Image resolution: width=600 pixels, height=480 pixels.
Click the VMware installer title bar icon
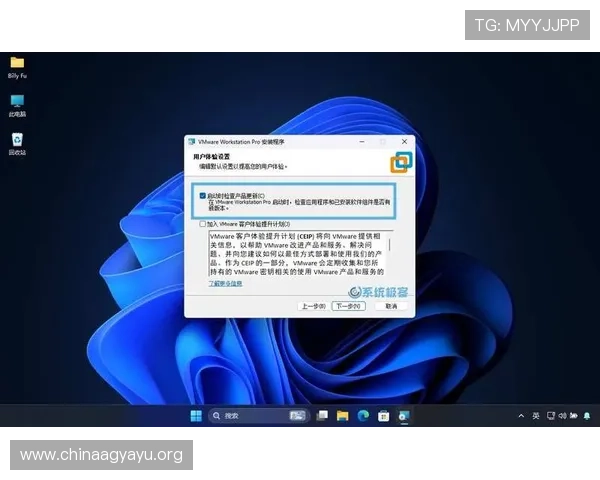pyautogui.click(x=192, y=142)
